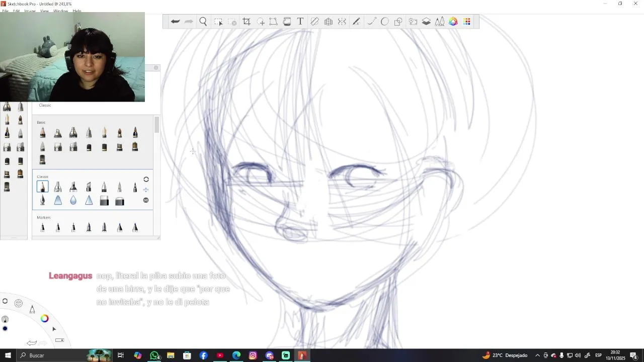This screenshot has height=362, width=644.
Task: Click the Markers brush set label
Action: (x=44, y=217)
